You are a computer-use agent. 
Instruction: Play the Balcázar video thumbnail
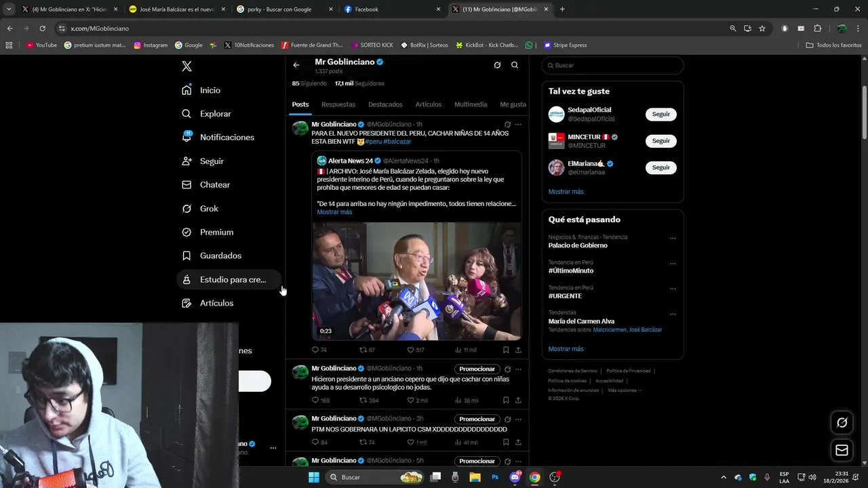pos(416,281)
